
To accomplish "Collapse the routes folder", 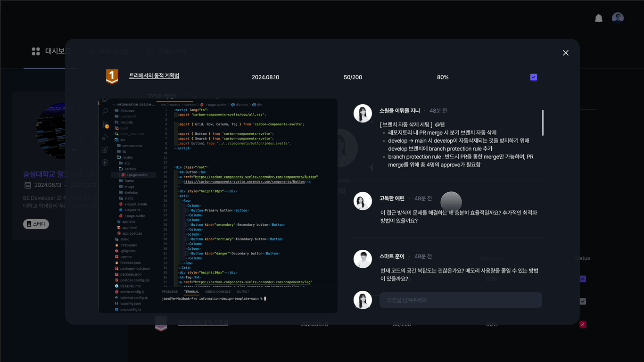I will (x=126, y=157).
